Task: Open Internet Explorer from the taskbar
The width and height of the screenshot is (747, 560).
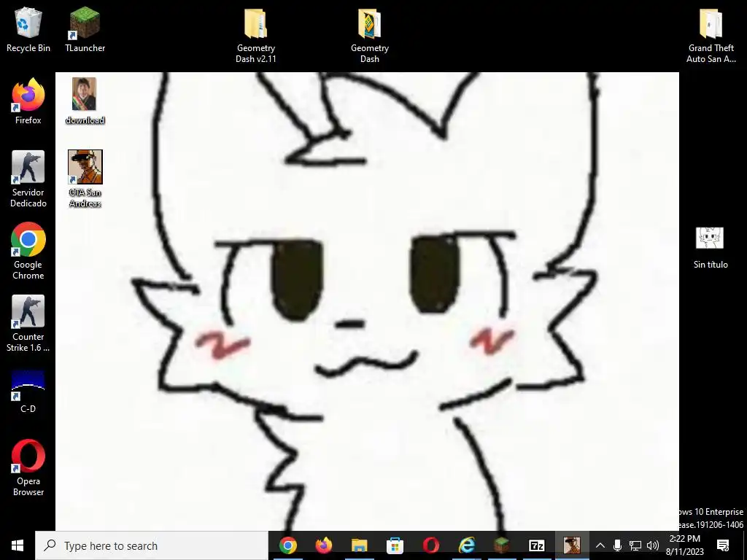Action: pyautogui.click(x=466, y=545)
